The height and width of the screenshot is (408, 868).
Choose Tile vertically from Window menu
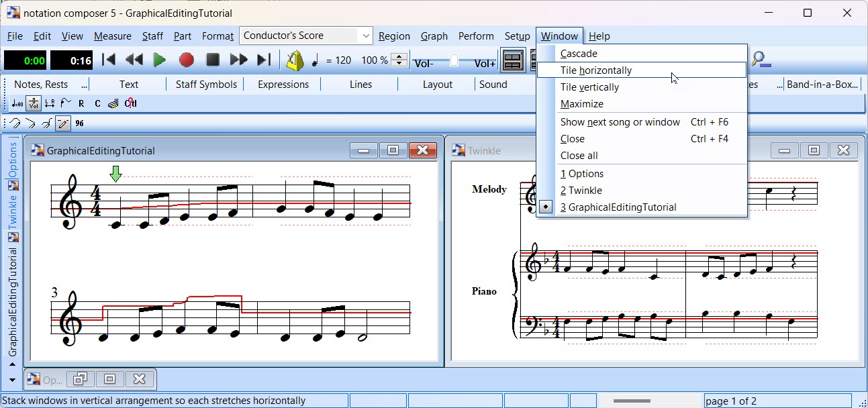coord(589,87)
